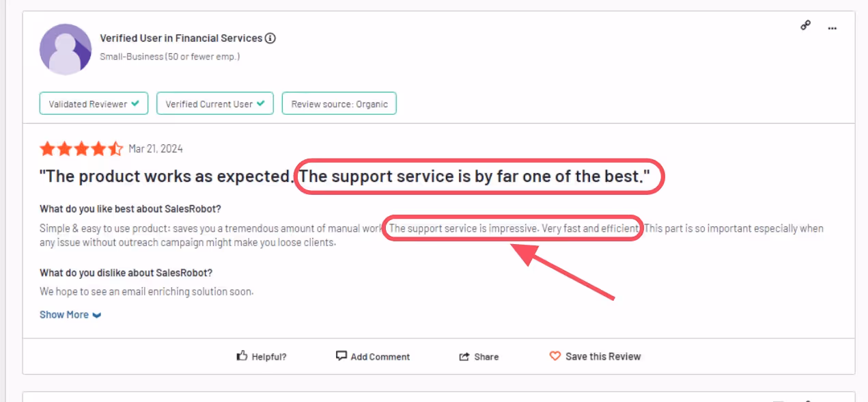Screen dimensions: 868x402
Task: Click the half-filled fifth rating star
Action: [115, 148]
